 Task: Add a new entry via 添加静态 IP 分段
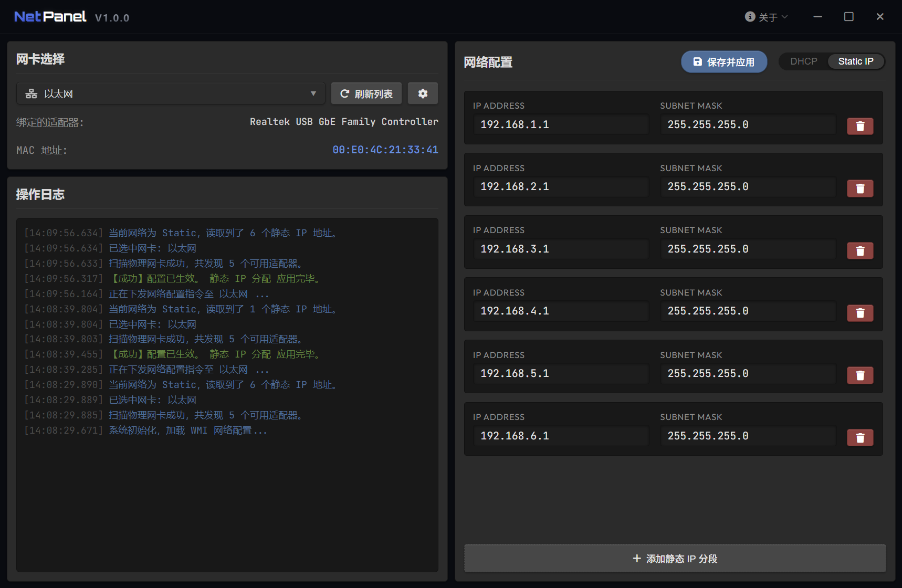pos(675,559)
